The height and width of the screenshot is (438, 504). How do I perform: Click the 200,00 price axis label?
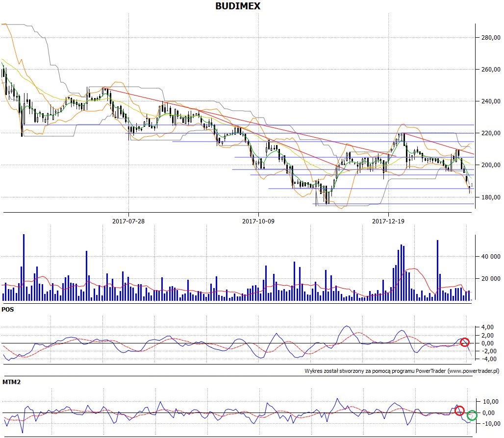(491, 165)
